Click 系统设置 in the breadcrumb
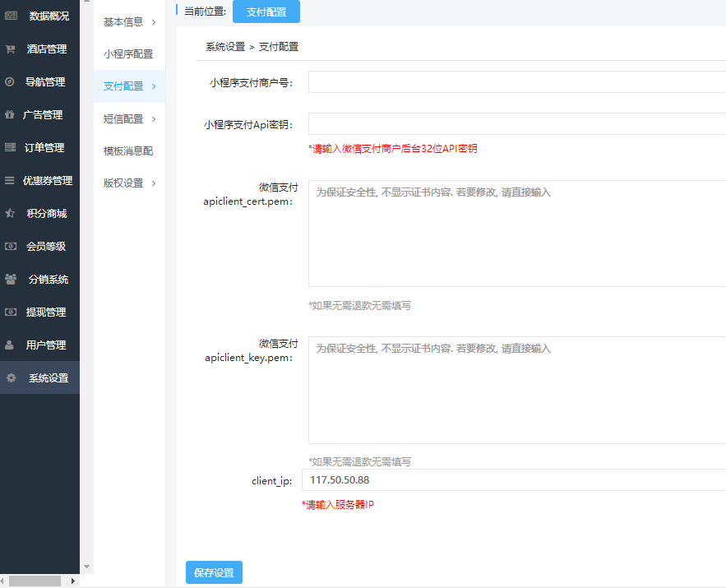Screen dimensions: 726x588 [225, 47]
